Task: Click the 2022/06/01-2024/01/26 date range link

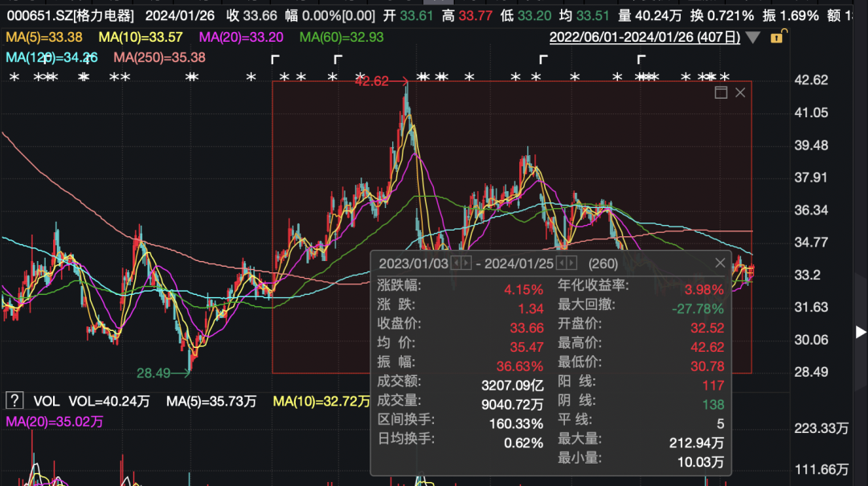Action: click(645, 37)
